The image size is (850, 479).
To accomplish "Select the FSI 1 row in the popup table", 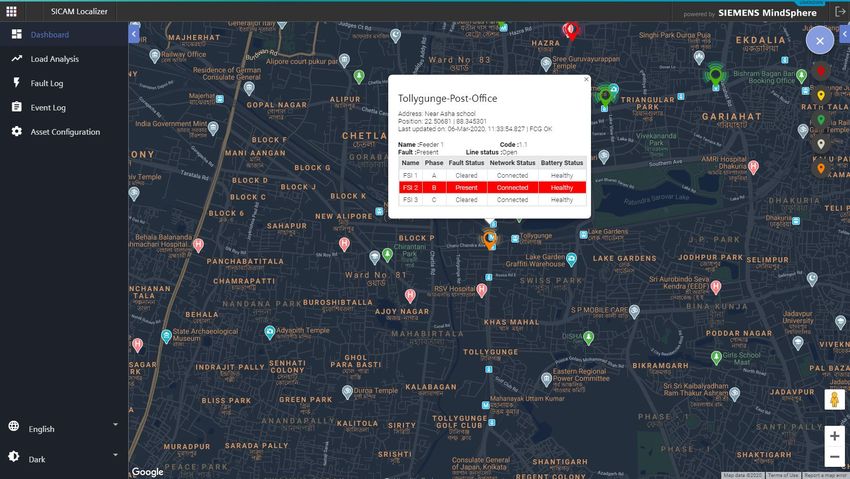I will [x=492, y=176].
